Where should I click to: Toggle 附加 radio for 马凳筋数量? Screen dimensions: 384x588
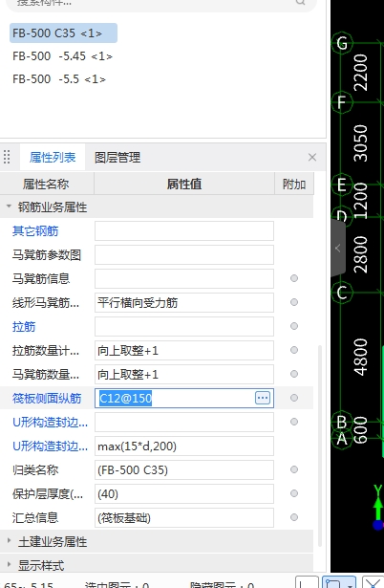pos(294,374)
